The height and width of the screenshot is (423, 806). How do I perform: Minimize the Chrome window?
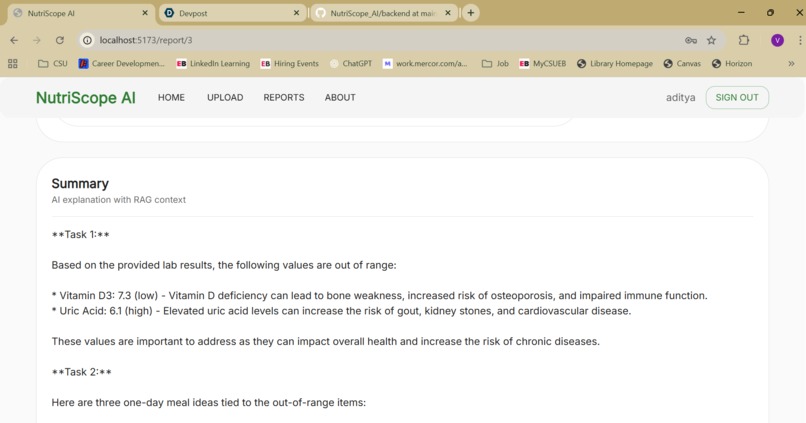tap(741, 13)
